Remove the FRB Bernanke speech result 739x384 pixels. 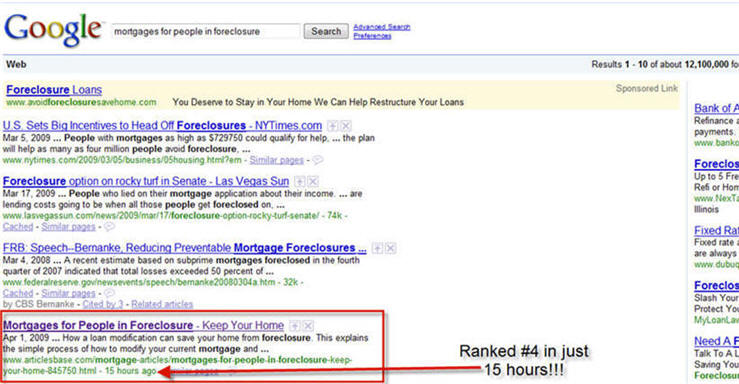(x=390, y=248)
